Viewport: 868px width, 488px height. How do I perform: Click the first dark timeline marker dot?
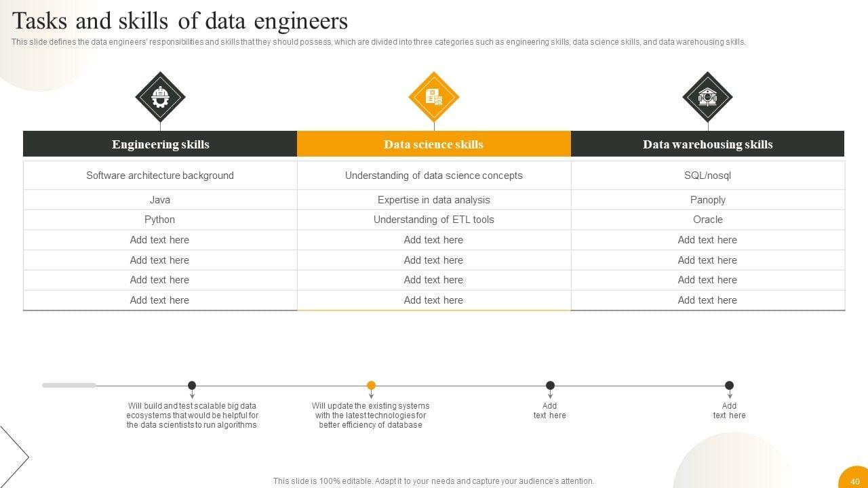pos(192,385)
